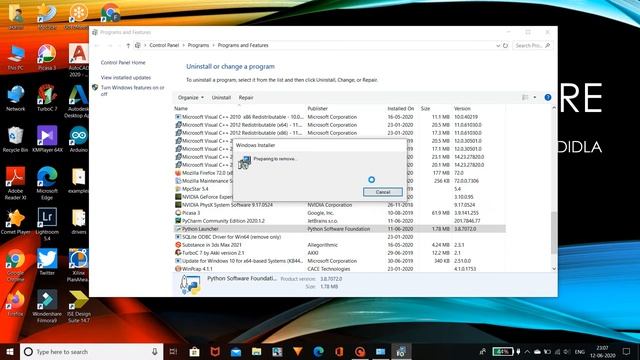The width and height of the screenshot is (640, 360).
Task: Open Firefox desktop shortcut
Action: pyautogui.click(x=16, y=304)
